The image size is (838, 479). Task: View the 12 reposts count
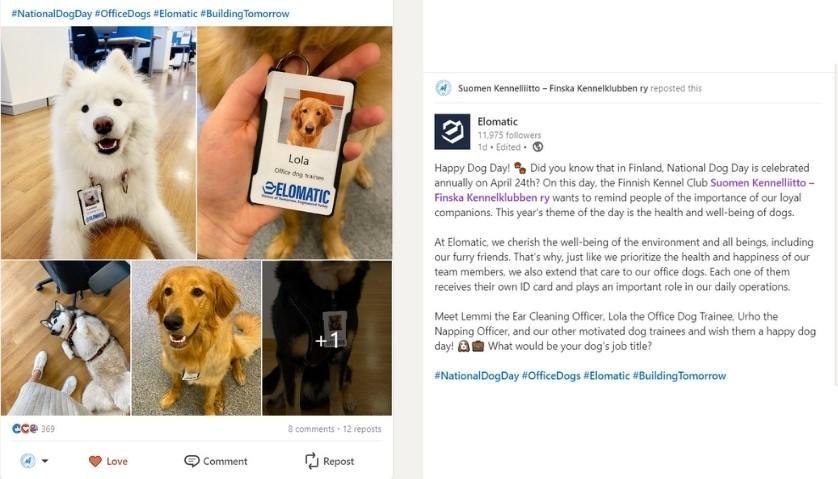click(362, 429)
